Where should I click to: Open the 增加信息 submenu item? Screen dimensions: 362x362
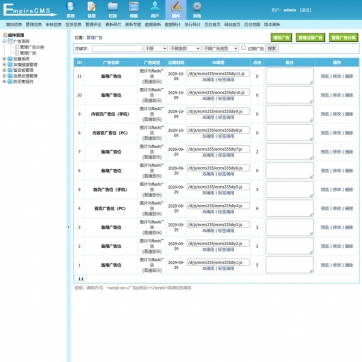coord(14,24)
